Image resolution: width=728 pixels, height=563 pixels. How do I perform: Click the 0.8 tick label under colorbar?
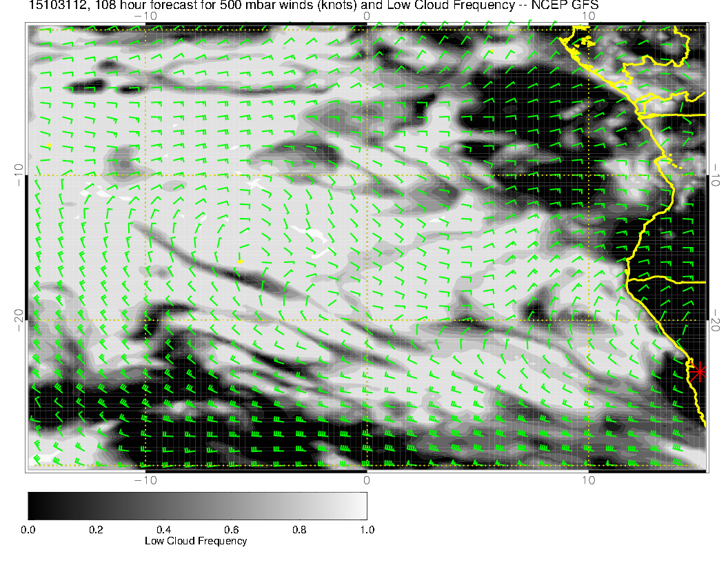coord(299,530)
